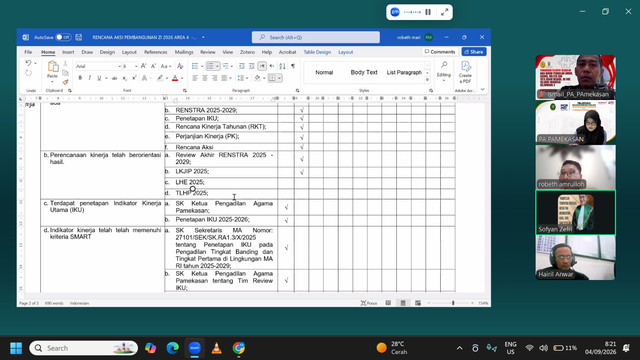
Task: Open Copilot icon on the taskbar
Action: click(x=151, y=348)
